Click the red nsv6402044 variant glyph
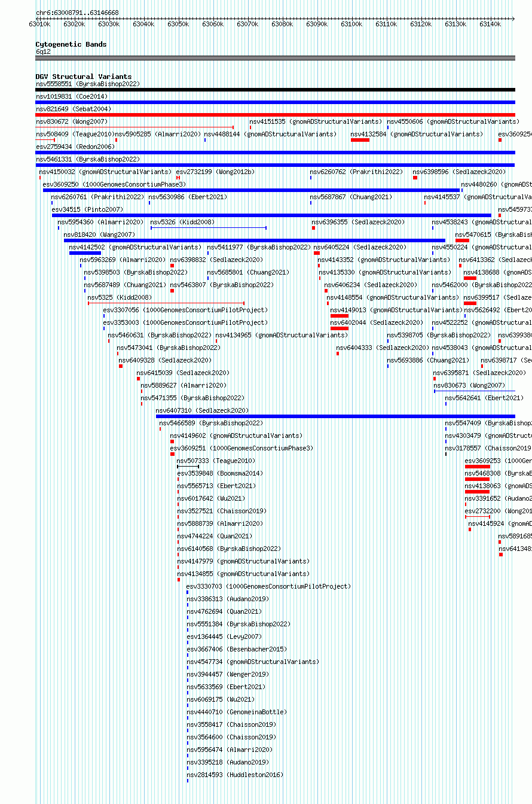This screenshot has height=804, width=532. pos(340,328)
